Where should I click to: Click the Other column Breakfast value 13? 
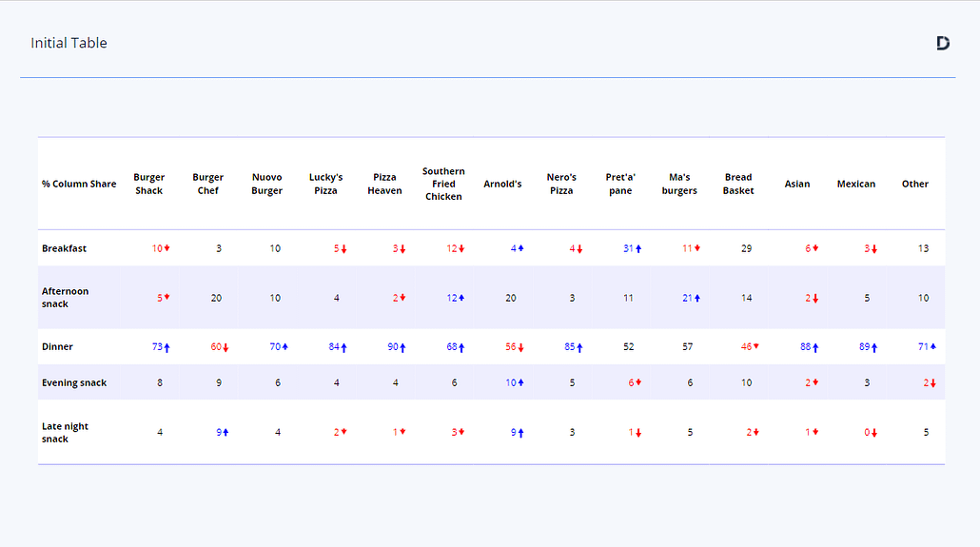[923, 248]
